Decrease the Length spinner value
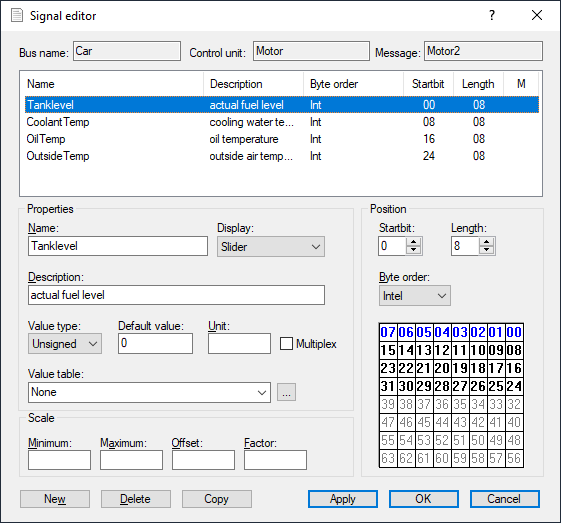The height and width of the screenshot is (523, 561). point(487,250)
